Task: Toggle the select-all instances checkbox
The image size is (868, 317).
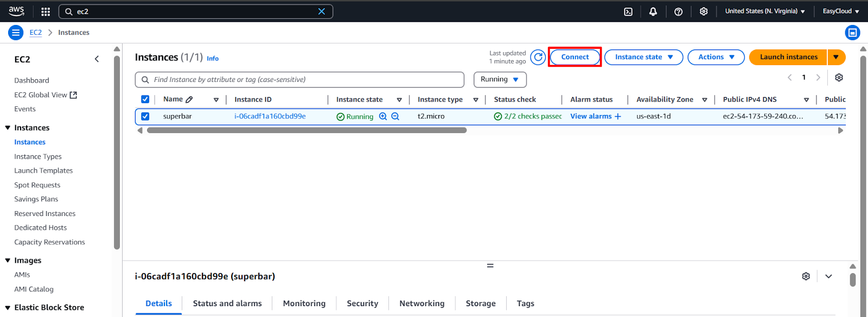Action: pyautogui.click(x=145, y=99)
